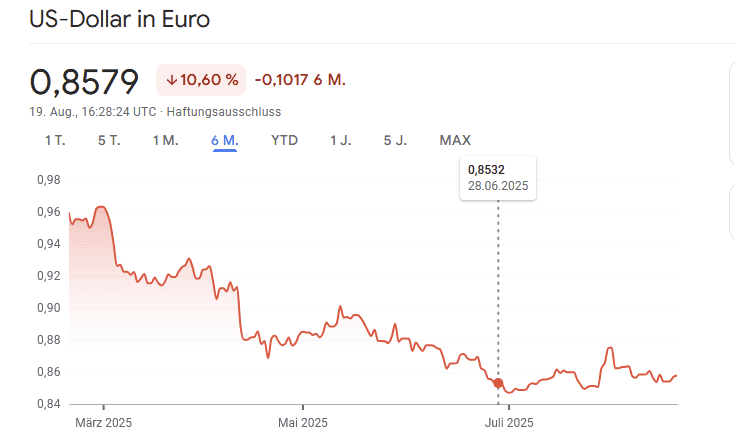Select the 5 J. time range
Image resolution: width=735 pixels, height=436 pixels.
click(395, 140)
